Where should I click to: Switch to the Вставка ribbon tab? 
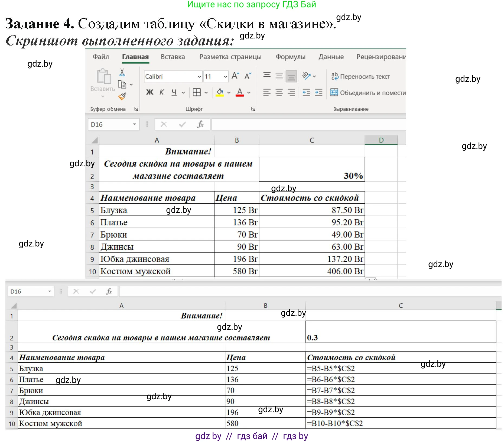pyautogui.click(x=173, y=57)
